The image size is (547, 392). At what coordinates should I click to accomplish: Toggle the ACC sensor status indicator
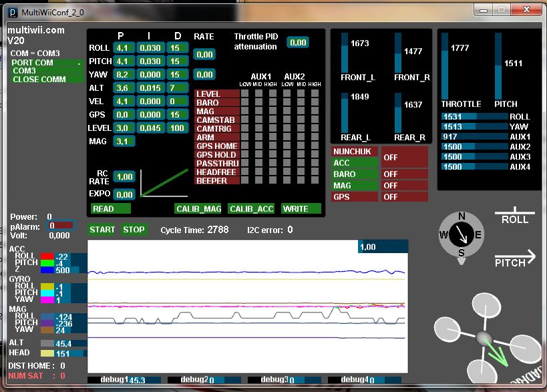tap(355, 163)
